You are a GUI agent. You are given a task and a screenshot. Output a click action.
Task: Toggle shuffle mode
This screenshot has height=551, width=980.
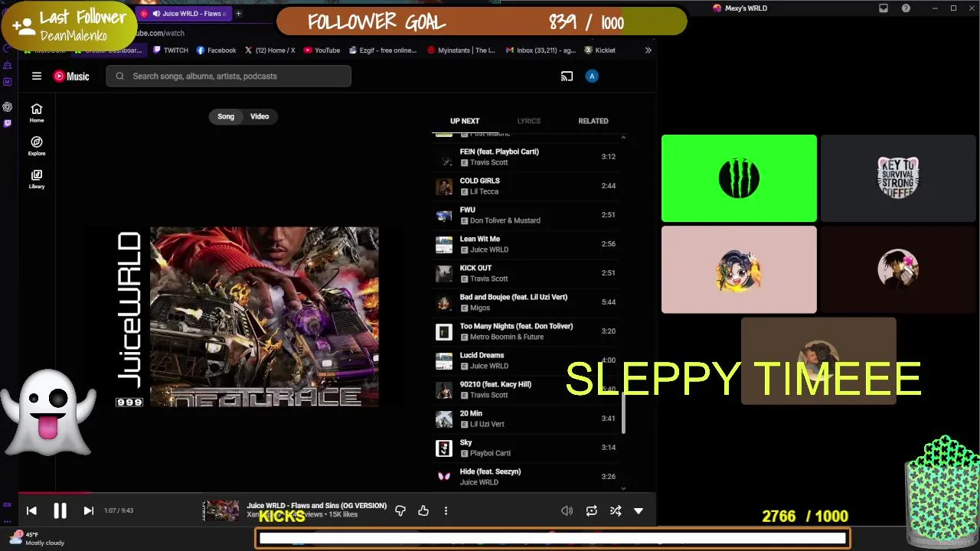[x=616, y=510]
